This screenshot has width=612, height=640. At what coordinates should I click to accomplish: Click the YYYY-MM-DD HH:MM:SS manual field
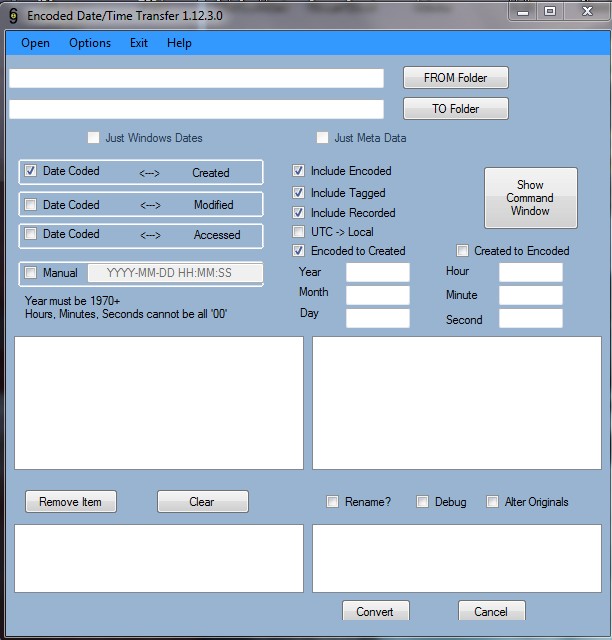(x=175, y=273)
